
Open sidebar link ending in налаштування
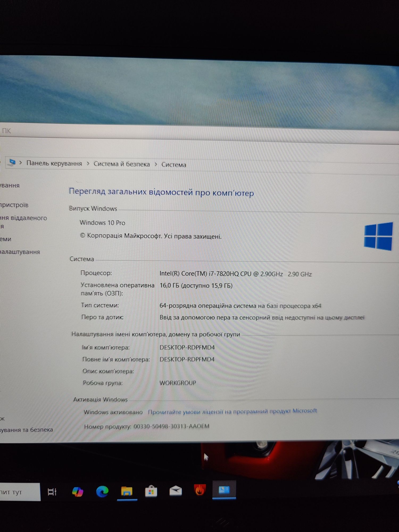pyautogui.click(x=20, y=252)
